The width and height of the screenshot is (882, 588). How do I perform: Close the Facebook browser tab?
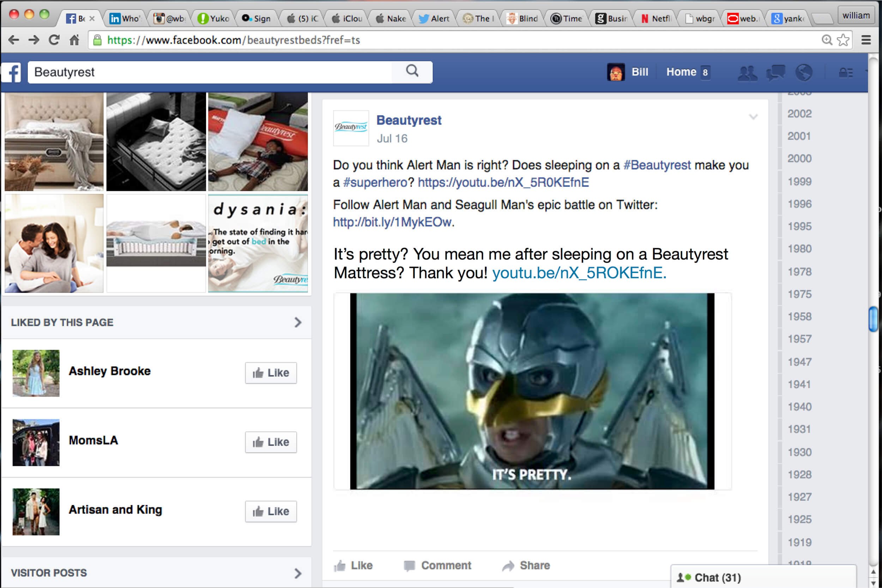point(92,18)
